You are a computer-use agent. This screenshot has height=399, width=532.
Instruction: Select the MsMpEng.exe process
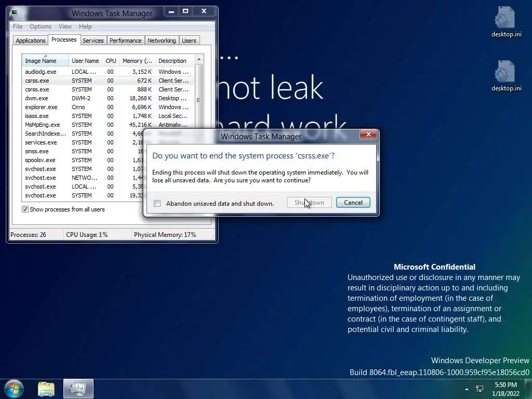108,125
